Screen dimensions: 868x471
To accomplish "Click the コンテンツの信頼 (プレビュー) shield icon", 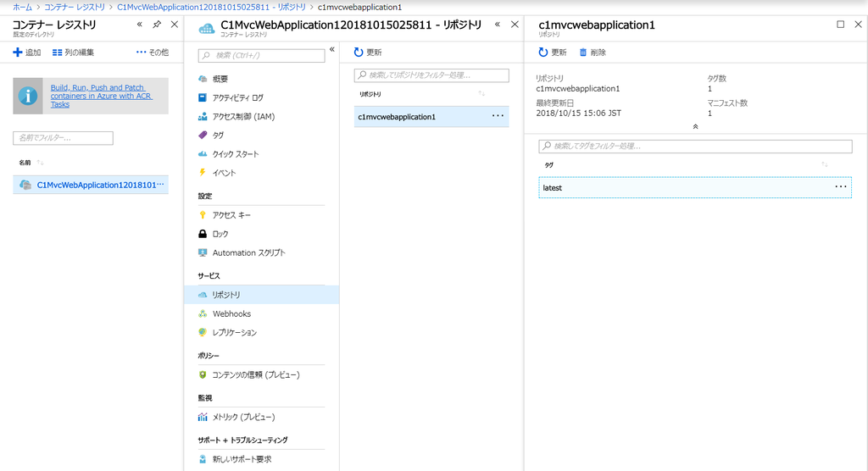I will [x=203, y=374].
